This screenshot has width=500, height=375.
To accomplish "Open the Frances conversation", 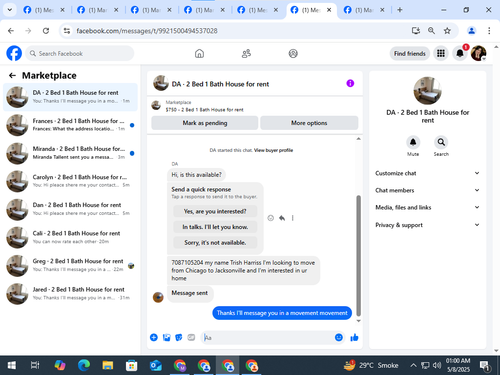I will point(70,125).
